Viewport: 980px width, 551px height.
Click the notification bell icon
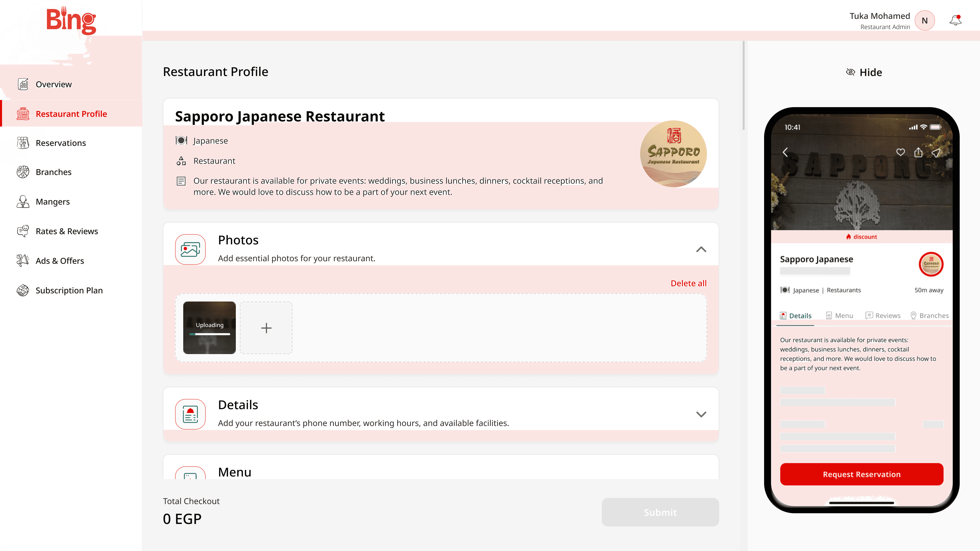tap(955, 20)
